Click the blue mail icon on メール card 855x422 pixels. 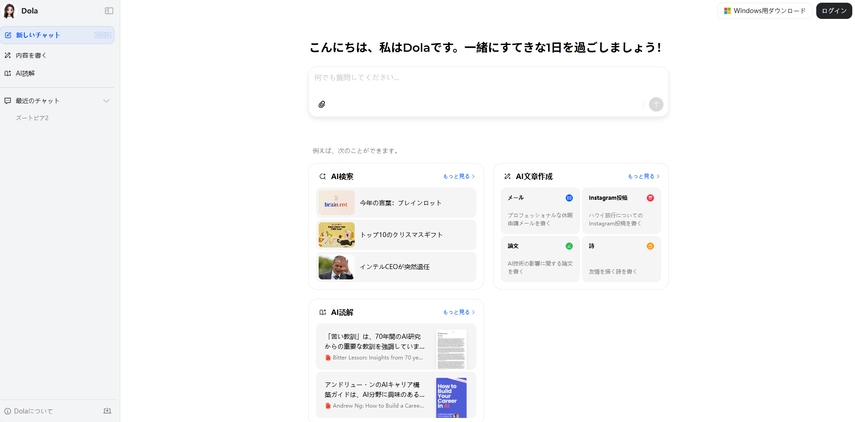click(x=569, y=198)
